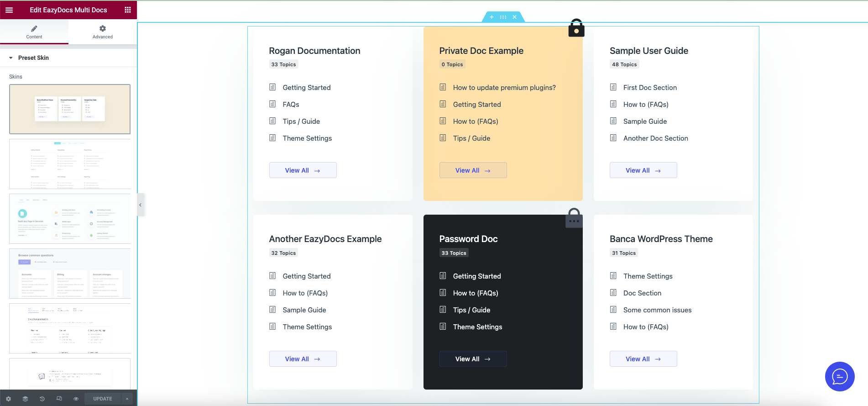Image resolution: width=868 pixels, height=406 pixels.
Task: Switch to the Content tab
Action: pos(34,32)
